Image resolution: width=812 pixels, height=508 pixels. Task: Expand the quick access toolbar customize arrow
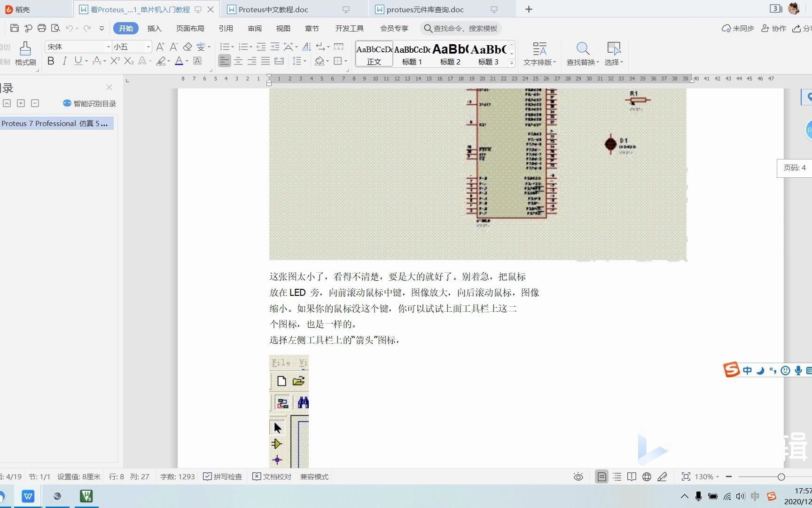pos(101,28)
